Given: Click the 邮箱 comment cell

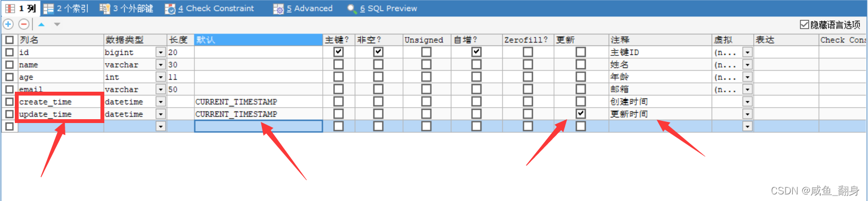Looking at the screenshot, I should pos(660,90).
